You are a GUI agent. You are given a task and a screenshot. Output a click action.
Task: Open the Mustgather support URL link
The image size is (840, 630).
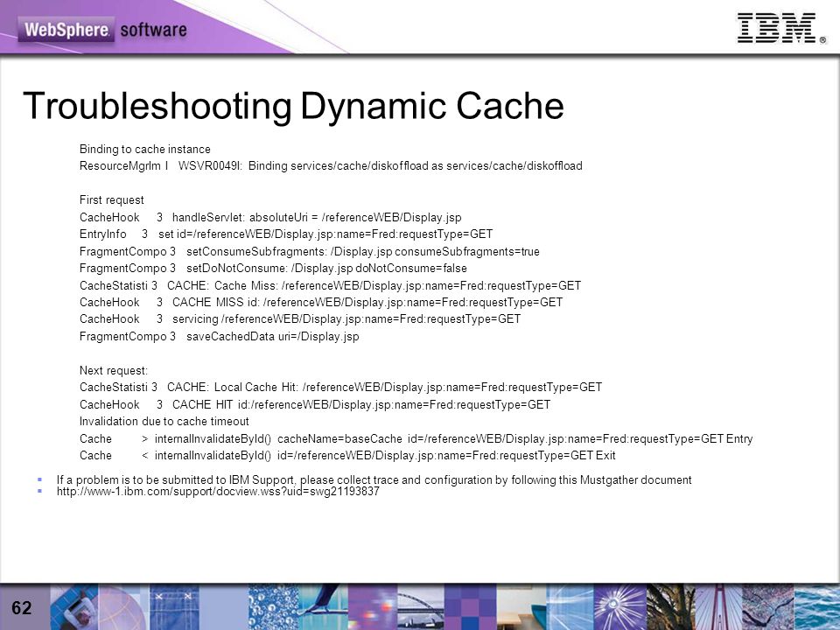tap(218, 492)
